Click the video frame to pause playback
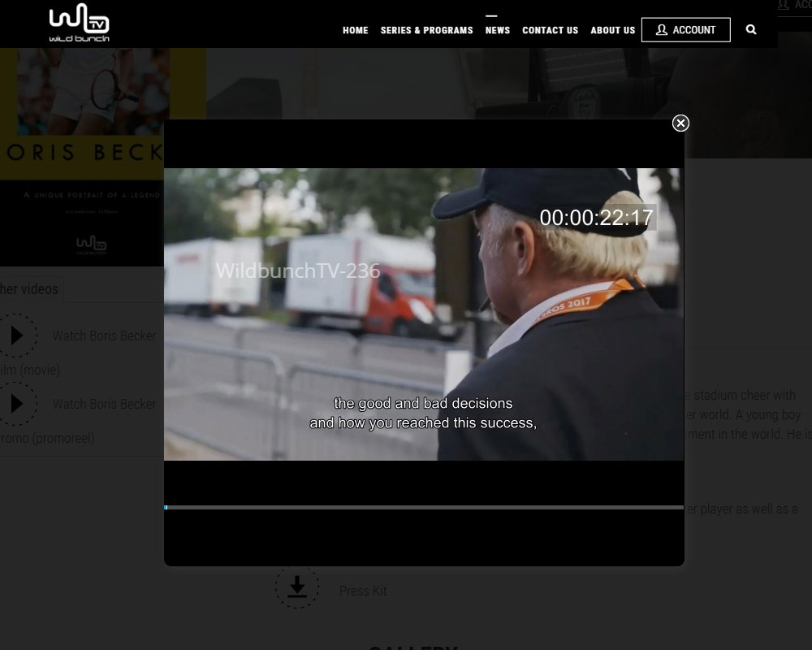This screenshot has height=650, width=812. (x=424, y=314)
